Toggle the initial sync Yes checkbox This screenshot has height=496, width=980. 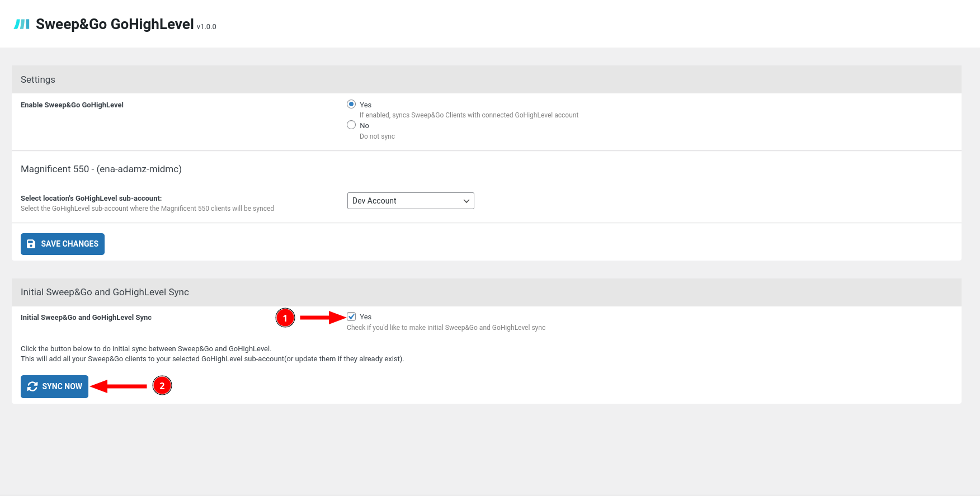(351, 317)
